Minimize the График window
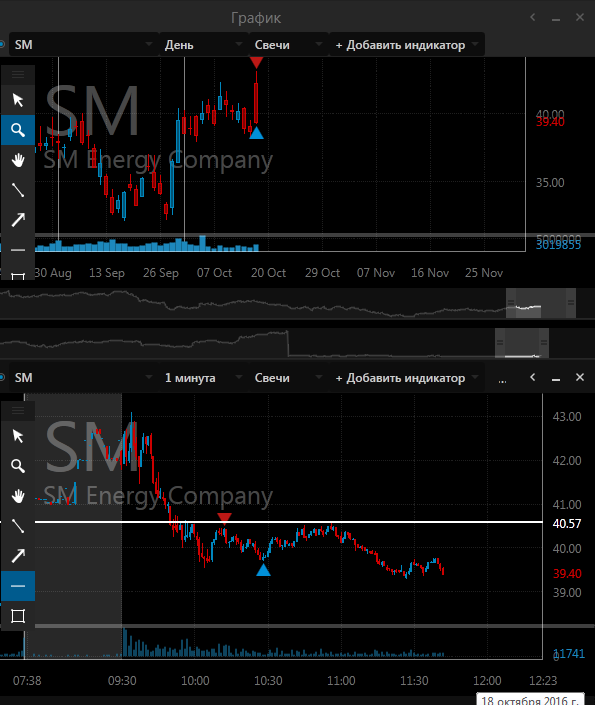Screen dimensions: 595x705 pyautogui.click(x=556, y=19)
